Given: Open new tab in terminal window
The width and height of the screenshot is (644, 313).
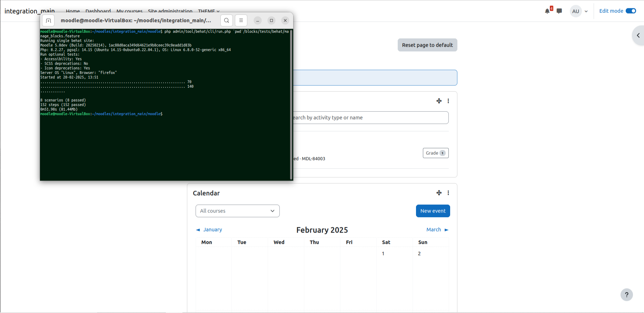Looking at the screenshot, I should [48, 20].
